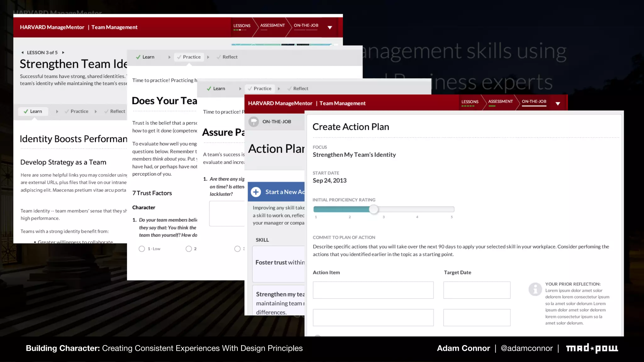Open header dropdown arrow in front Team Management window
644x362 pixels.
558,104
